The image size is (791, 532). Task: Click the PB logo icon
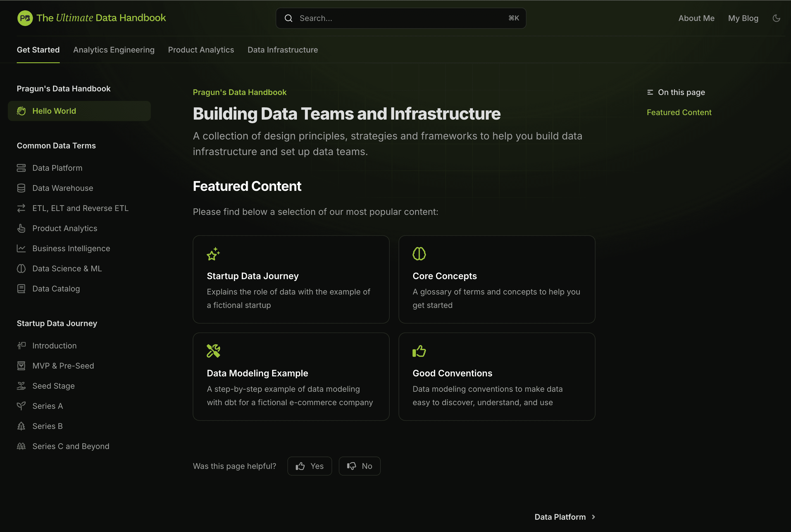click(x=25, y=18)
